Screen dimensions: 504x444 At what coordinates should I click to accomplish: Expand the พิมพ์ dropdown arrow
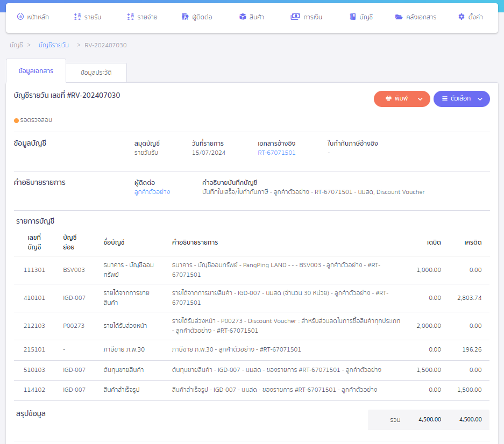[x=420, y=99]
